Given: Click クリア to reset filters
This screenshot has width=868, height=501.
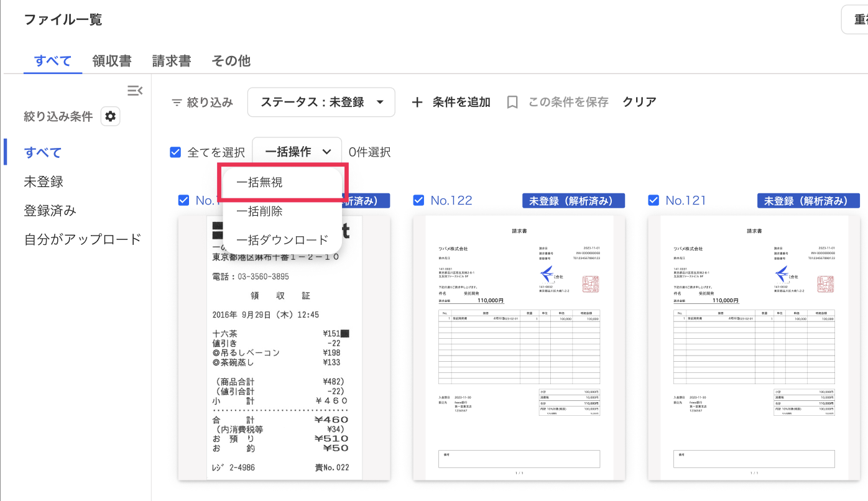Looking at the screenshot, I should [640, 103].
